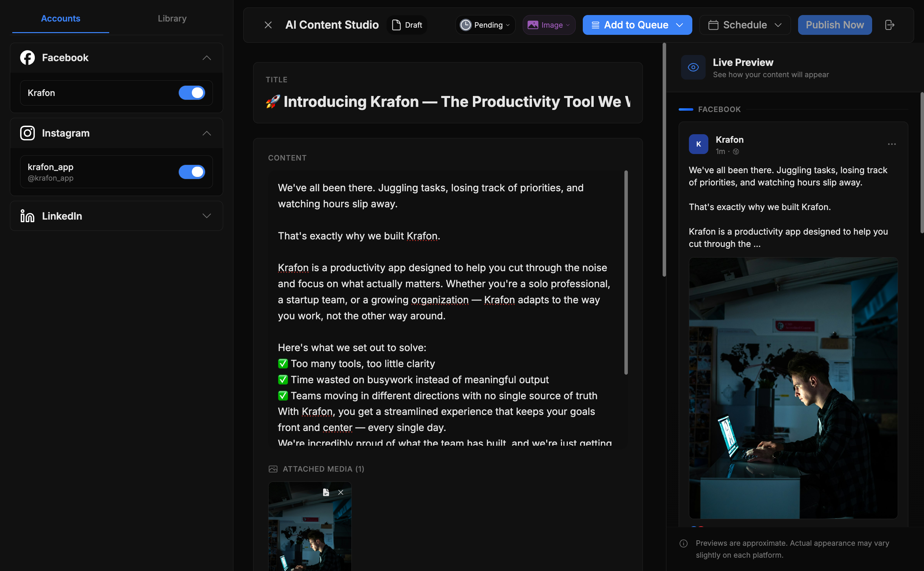Click the 'ATTACHED MEDIA (1)' heading
The width and height of the screenshot is (924, 571).
(323, 469)
